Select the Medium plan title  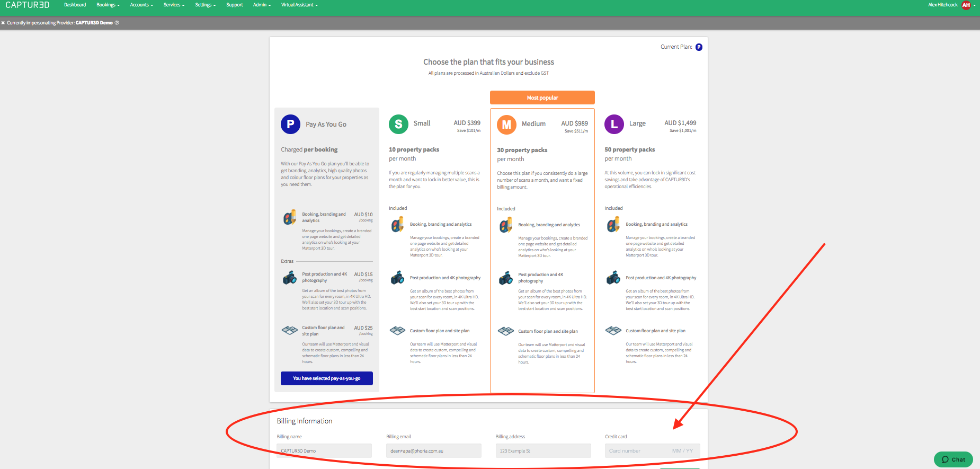[533, 123]
